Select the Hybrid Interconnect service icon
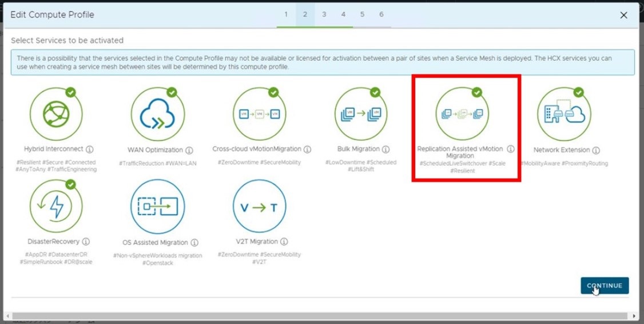The width and height of the screenshot is (644, 324). (x=56, y=114)
